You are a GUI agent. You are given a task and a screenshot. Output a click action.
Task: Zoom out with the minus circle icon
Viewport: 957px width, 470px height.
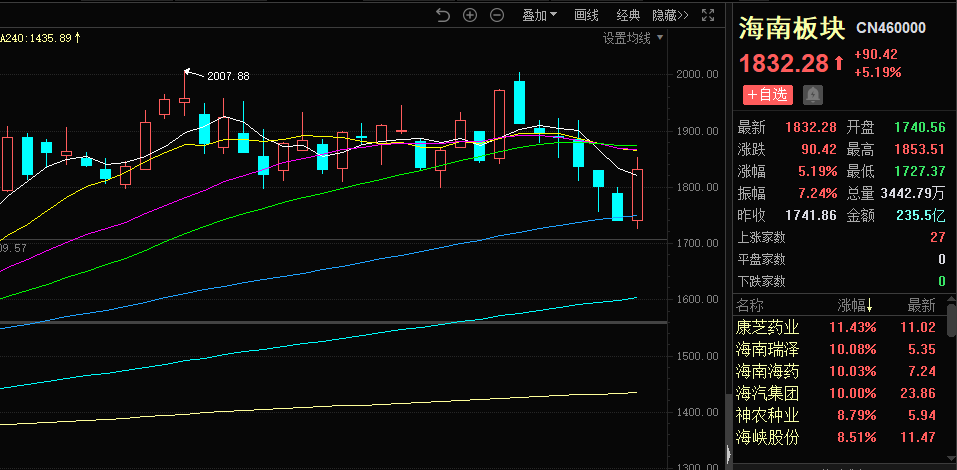497,15
